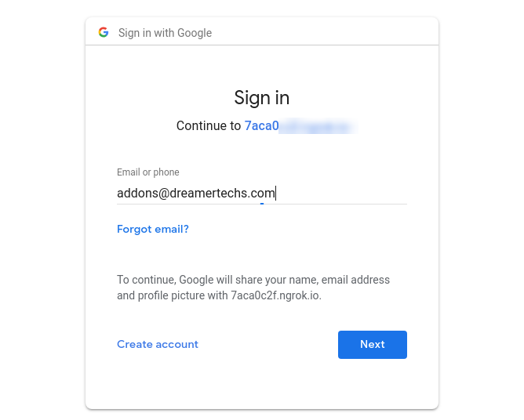Click the '.com' ending of the typed email

pyautogui.click(x=261, y=193)
